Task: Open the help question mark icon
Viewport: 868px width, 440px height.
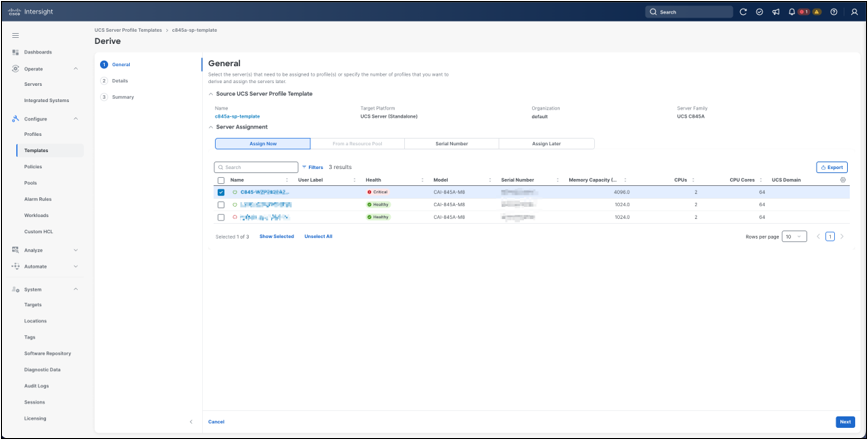Action: 834,12
